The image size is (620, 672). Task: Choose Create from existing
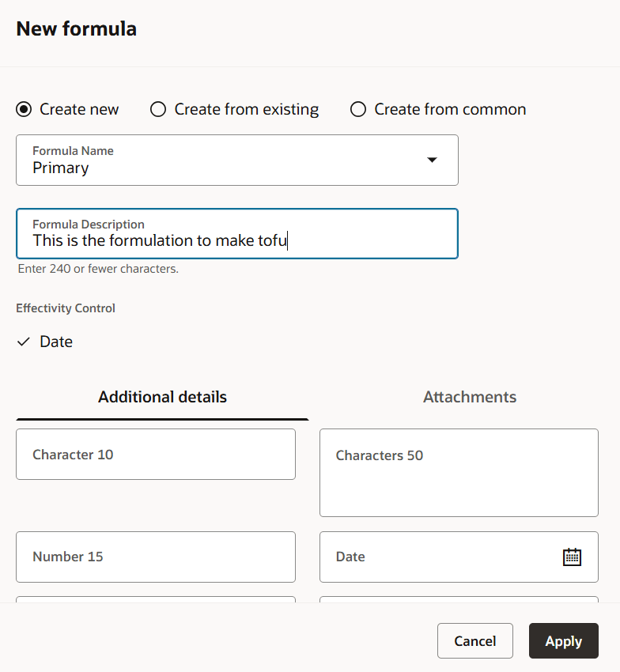(x=158, y=108)
